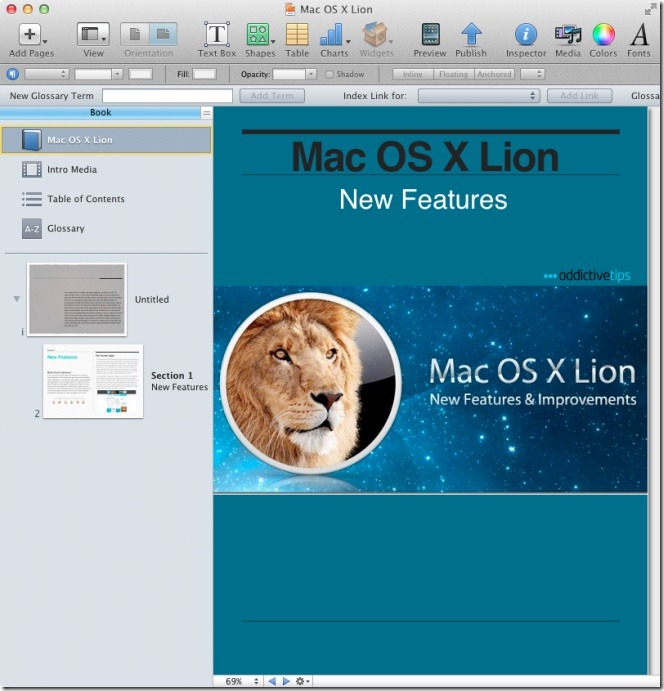Click the Fill color well
Screen dimensions: 664x691
point(204,74)
